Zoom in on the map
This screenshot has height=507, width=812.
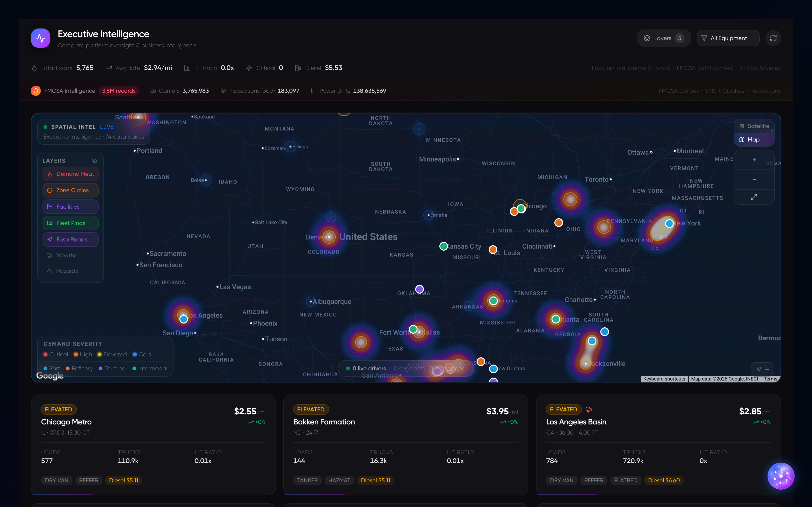click(x=754, y=160)
